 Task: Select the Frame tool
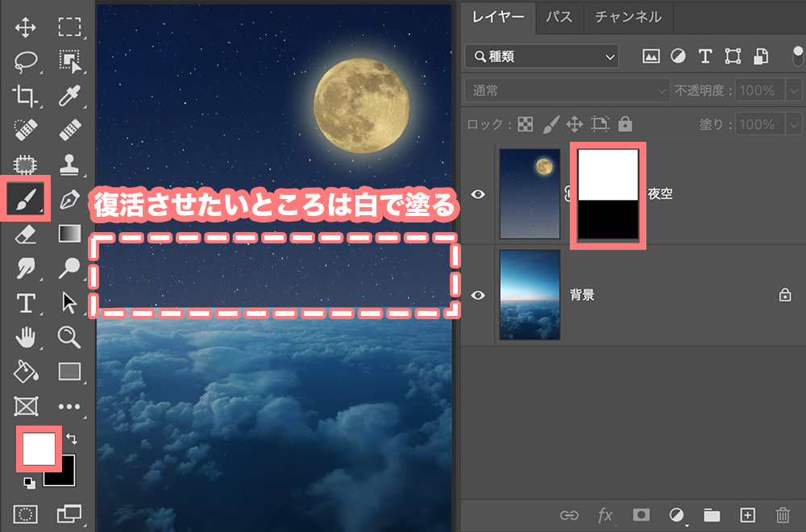coord(25,406)
